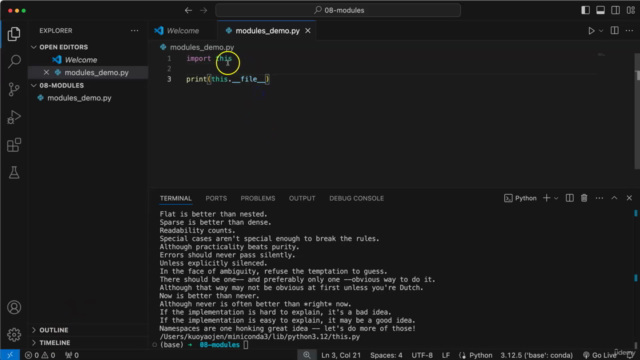Switch to the Problems panel tab
The image size is (640, 360).
[x=258, y=198]
